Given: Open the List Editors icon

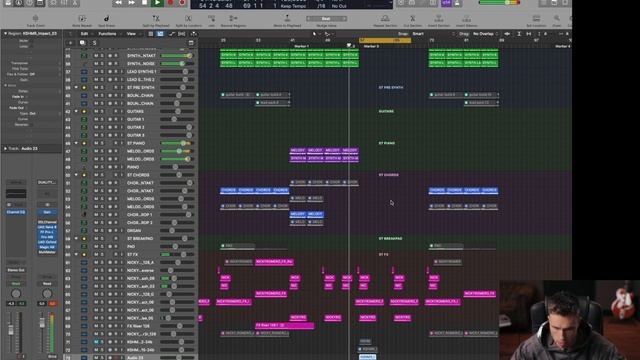Looking at the screenshot, I should pos(544,3).
